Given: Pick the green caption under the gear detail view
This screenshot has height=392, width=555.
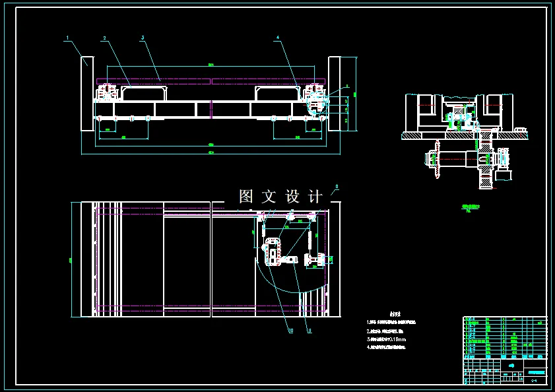Looking at the screenshot, I should pyautogui.click(x=471, y=209).
